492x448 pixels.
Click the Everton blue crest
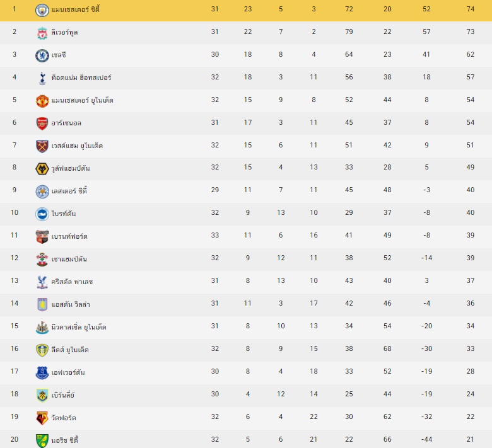[42, 372]
